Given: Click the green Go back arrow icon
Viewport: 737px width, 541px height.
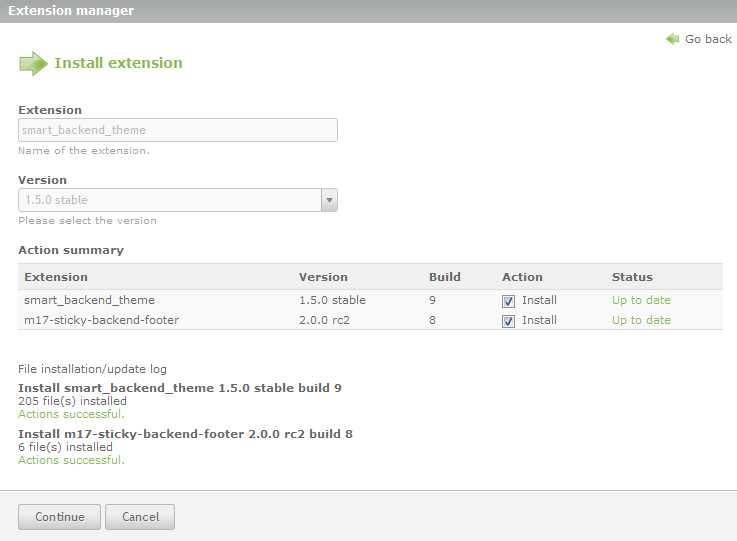Looking at the screenshot, I should (673, 39).
